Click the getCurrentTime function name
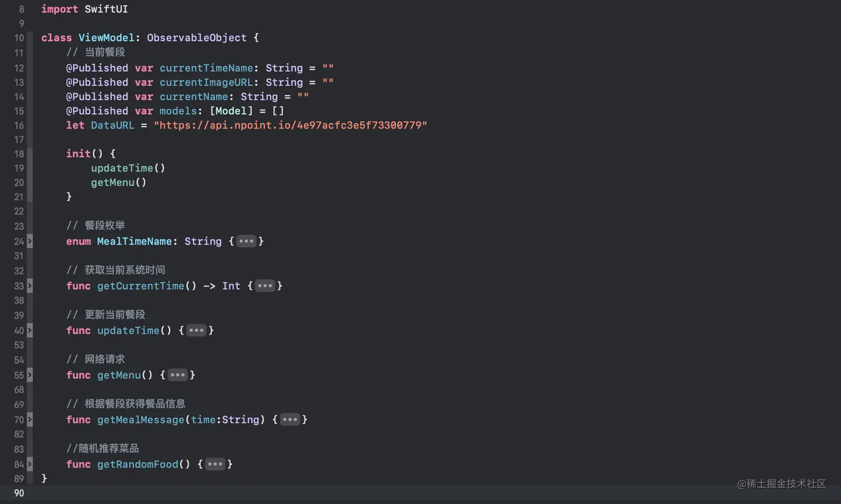This screenshot has width=841, height=504. tap(140, 285)
